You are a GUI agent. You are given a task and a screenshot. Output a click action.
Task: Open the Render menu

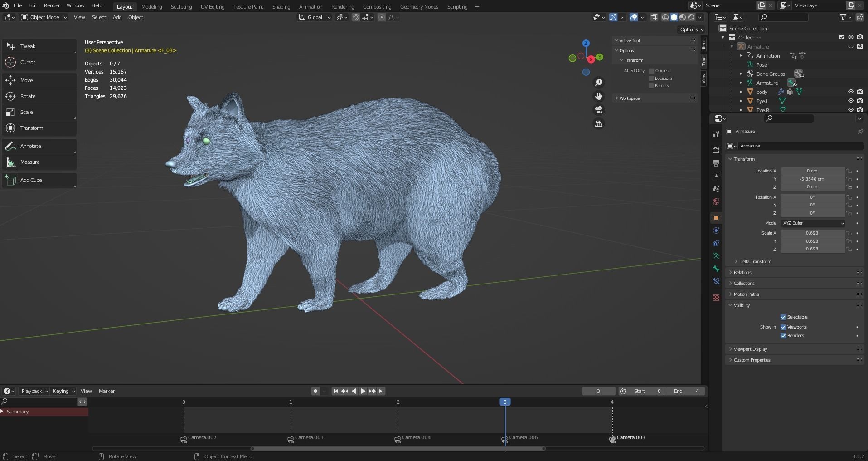pyautogui.click(x=52, y=5)
